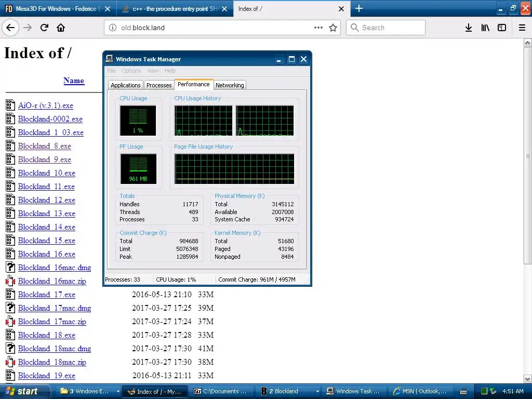
Task: Download Blockland_1_03.exe link
Action: tap(51, 132)
